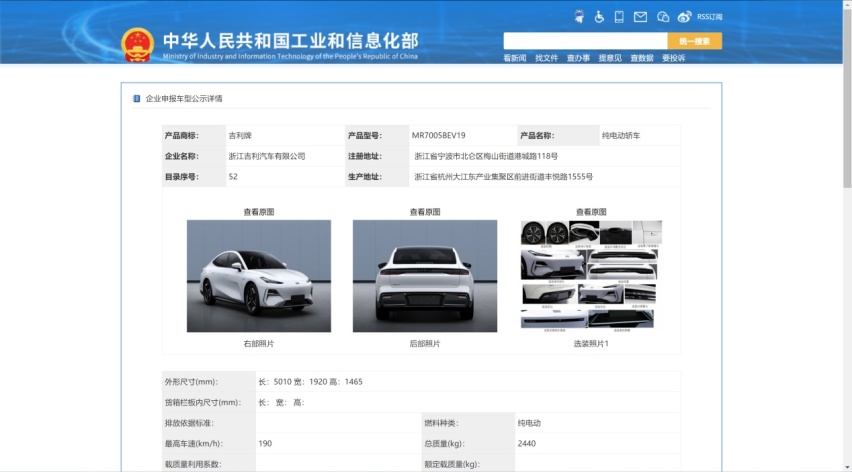This screenshot has width=852, height=472.
Task: Click the 最高车速(km/h) label
Action: click(193, 443)
